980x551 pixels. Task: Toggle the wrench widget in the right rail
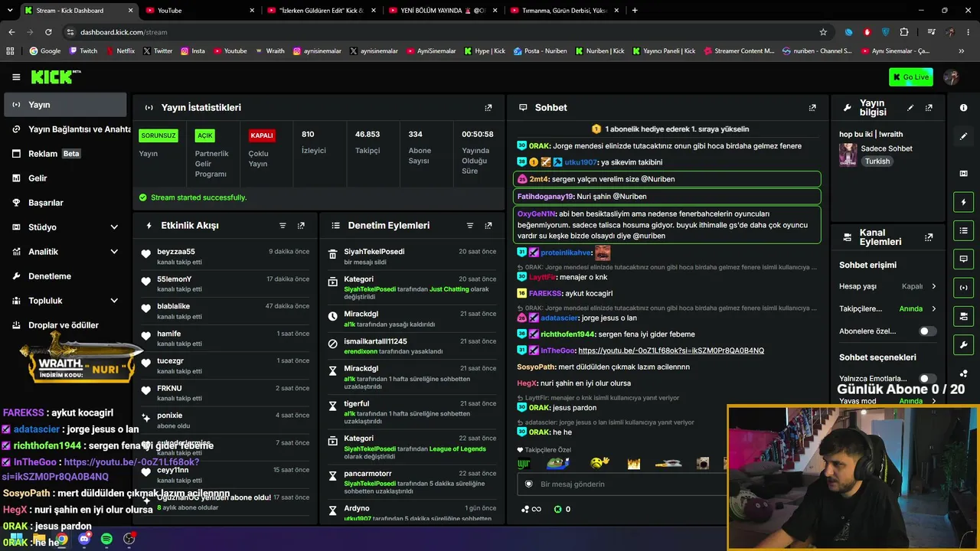pyautogui.click(x=963, y=344)
